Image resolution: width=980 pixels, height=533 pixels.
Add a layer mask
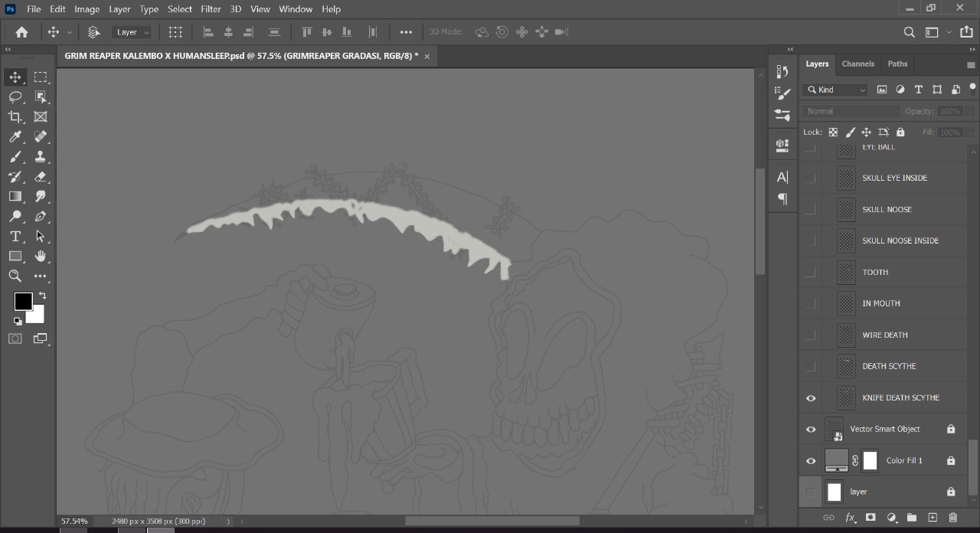[x=871, y=518]
